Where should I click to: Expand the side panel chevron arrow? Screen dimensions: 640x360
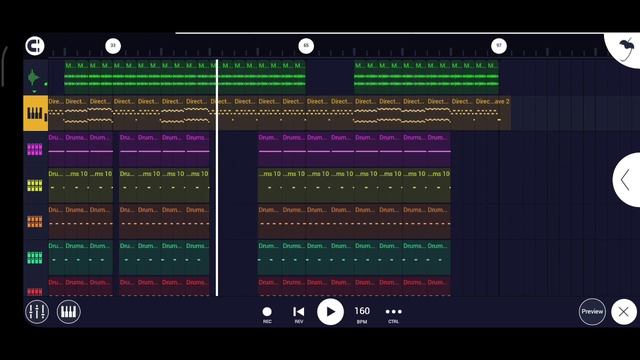pyautogui.click(x=625, y=180)
